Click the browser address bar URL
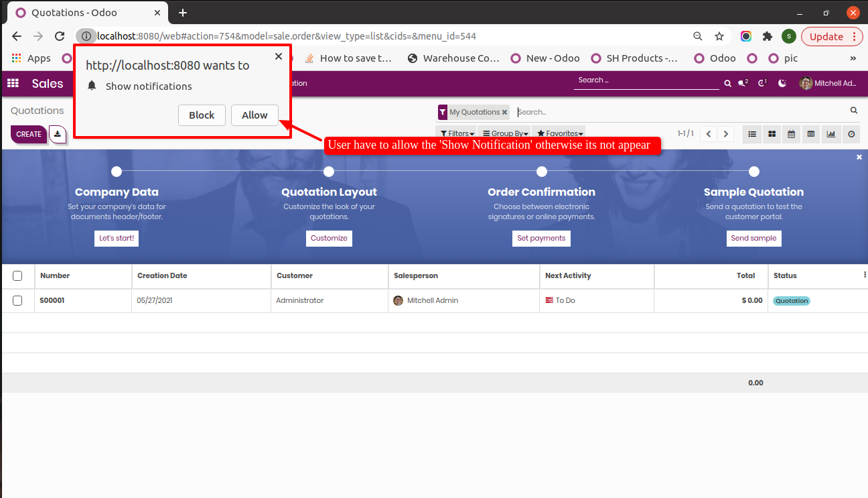 287,36
